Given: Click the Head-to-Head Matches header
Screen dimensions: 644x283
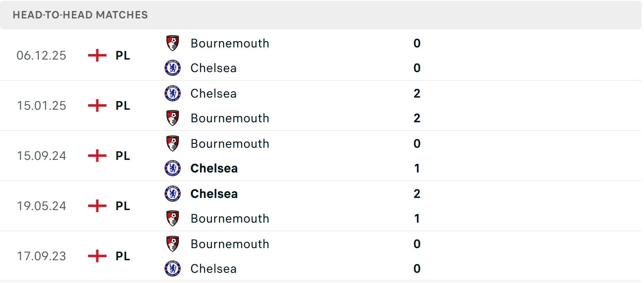Looking at the screenshot, I should pos(80,15).
